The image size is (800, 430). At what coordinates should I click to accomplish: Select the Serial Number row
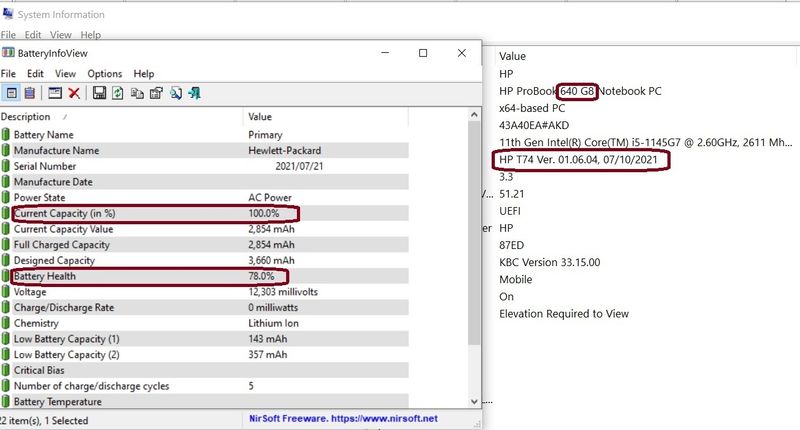click(204, 166)
